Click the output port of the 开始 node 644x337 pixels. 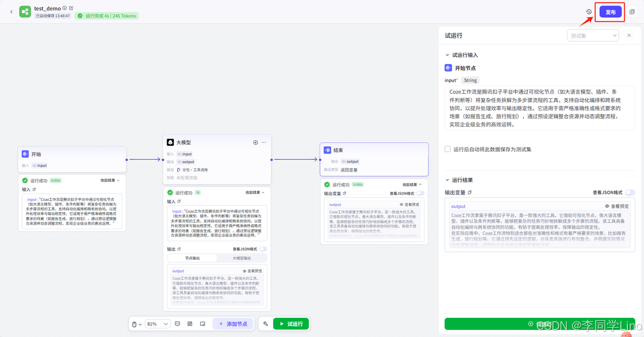(x=126, y=160)
